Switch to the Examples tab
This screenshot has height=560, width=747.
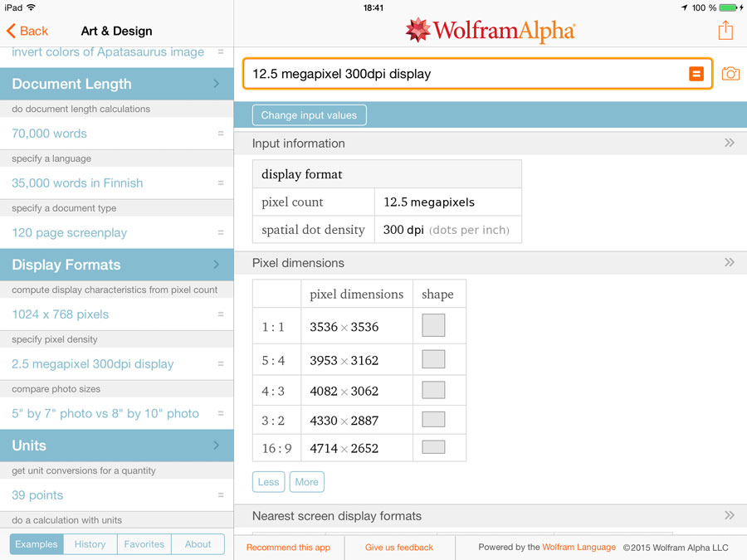[x=37, y=543]
